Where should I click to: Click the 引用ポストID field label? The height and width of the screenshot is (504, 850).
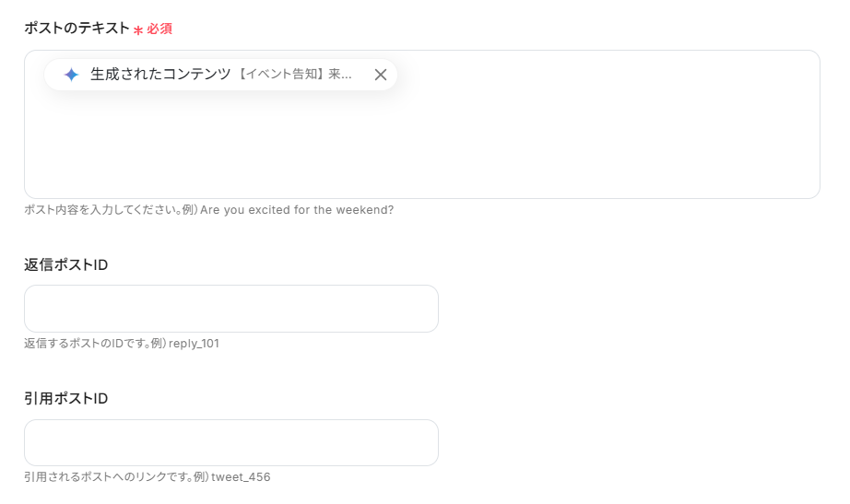[x=66, y=399]
